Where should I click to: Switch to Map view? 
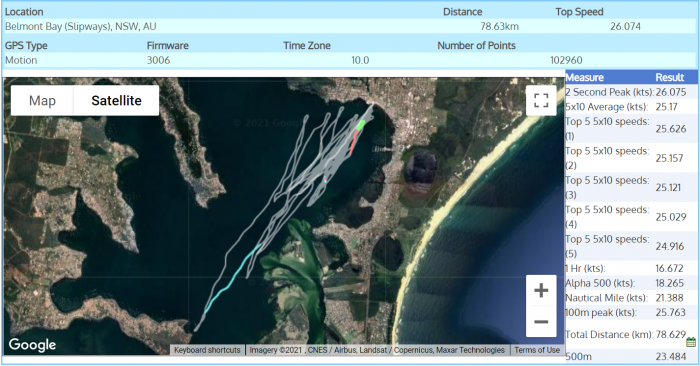click(42, 100)
